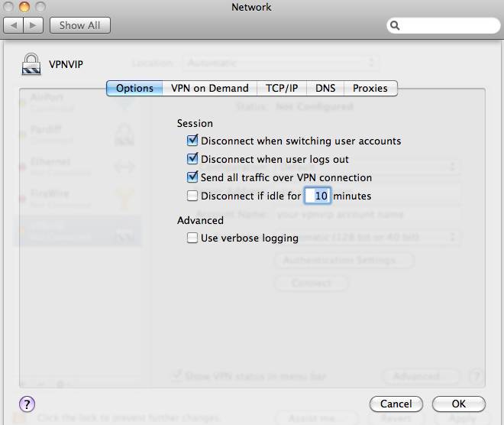Click the idle minutes field showing 10
The height and width of the screenshot is (425, 504).
click(x=318, y=196)
